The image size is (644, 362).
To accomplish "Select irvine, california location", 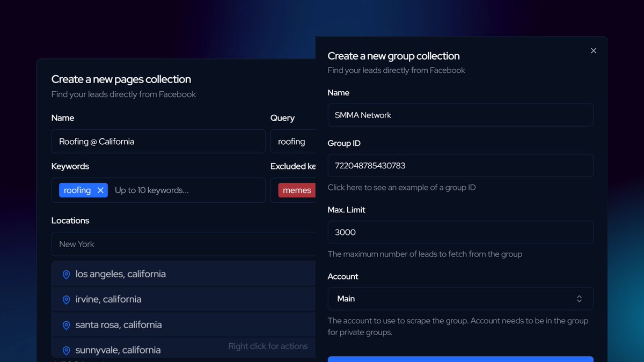I will (184, 299).
